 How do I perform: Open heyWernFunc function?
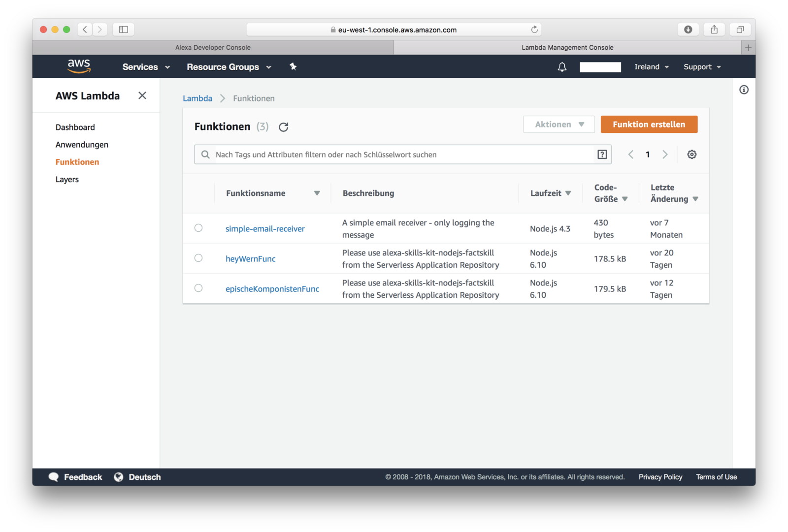pyautogui.click(x=251, y=259)
